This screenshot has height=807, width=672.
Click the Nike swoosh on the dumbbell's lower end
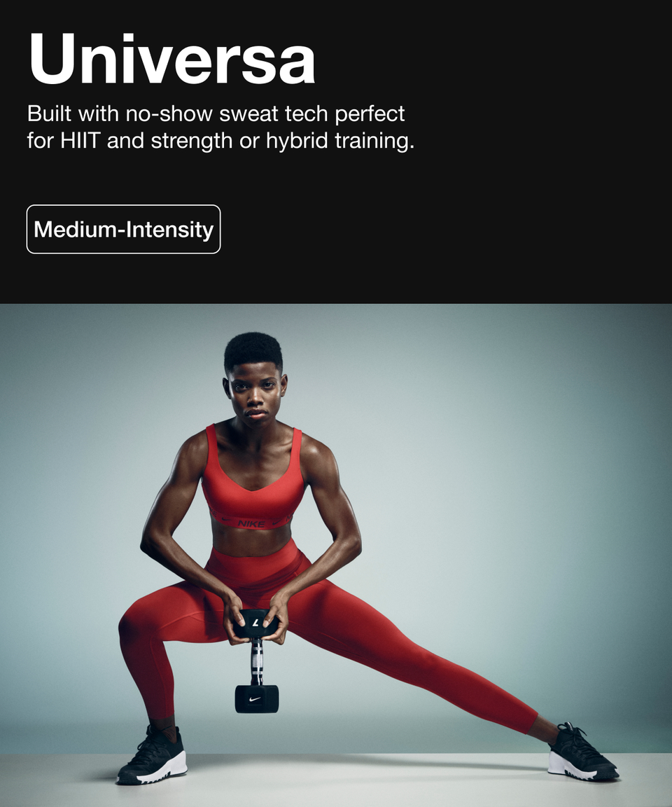click(x=255, y=700)
